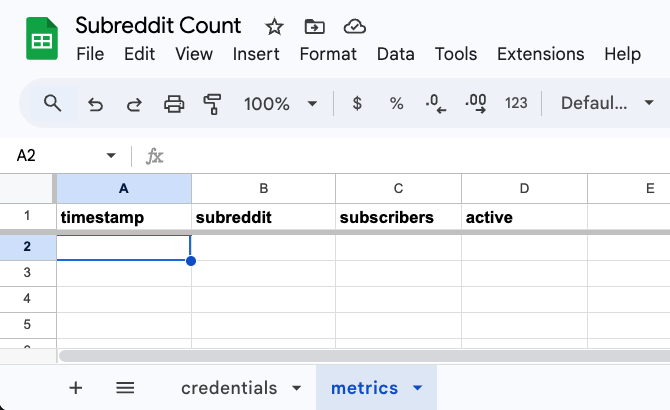Show the all sheets list
The image size is (670, 410).
(125, 388)
